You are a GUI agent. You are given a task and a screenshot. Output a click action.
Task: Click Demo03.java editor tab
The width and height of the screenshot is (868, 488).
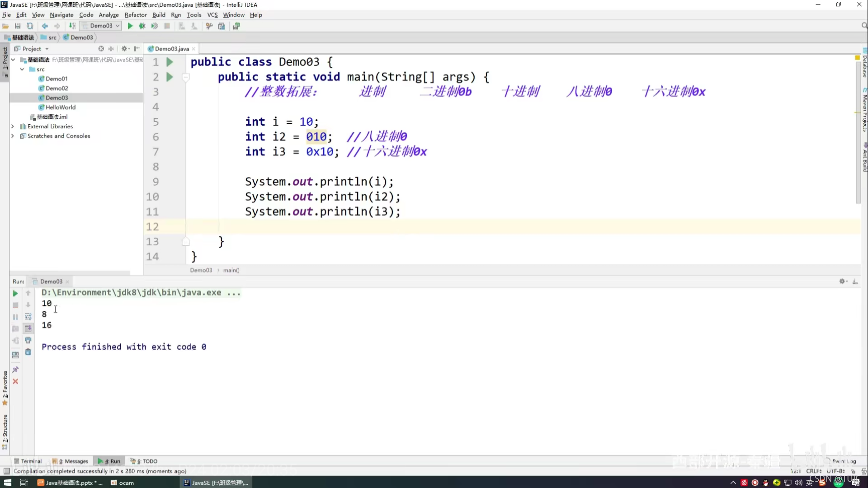coord(170,48)
